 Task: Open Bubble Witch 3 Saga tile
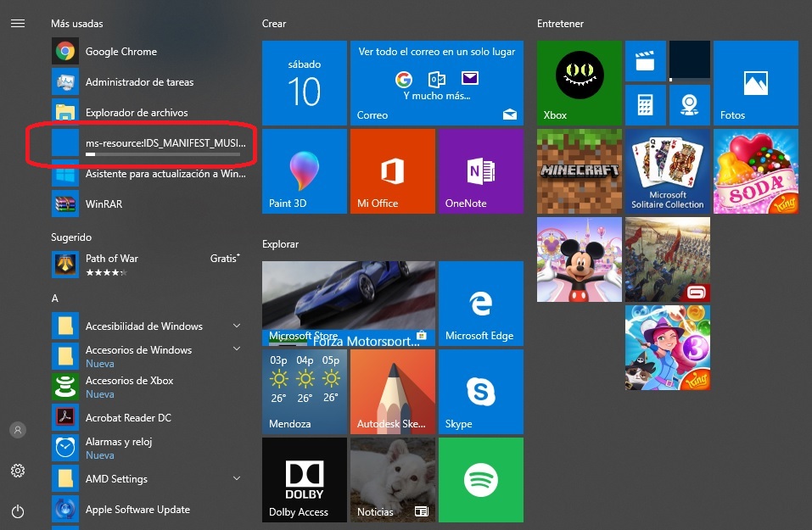point(668,348)
